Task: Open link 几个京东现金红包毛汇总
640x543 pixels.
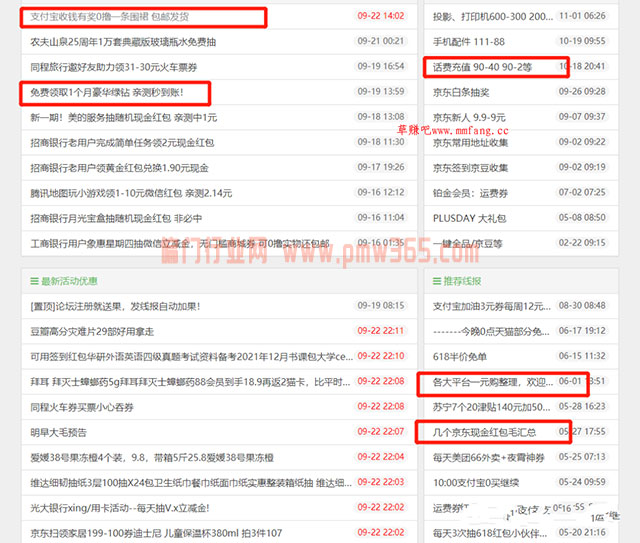Action: tap(484, 433)
